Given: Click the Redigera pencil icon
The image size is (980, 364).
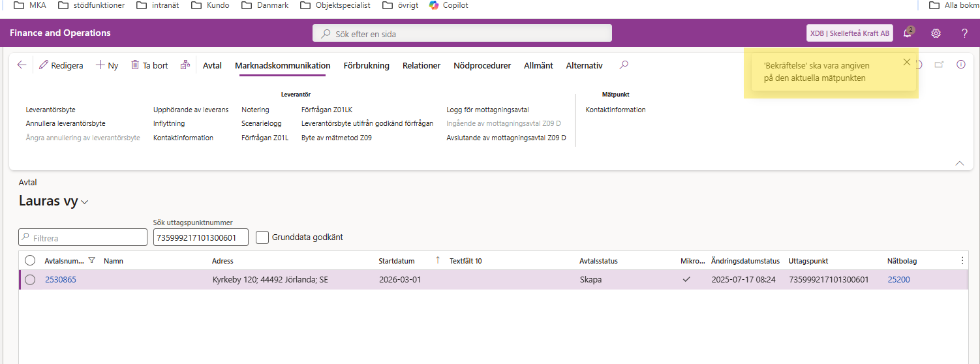Looking at the screenshot, I should coord(44,65).
